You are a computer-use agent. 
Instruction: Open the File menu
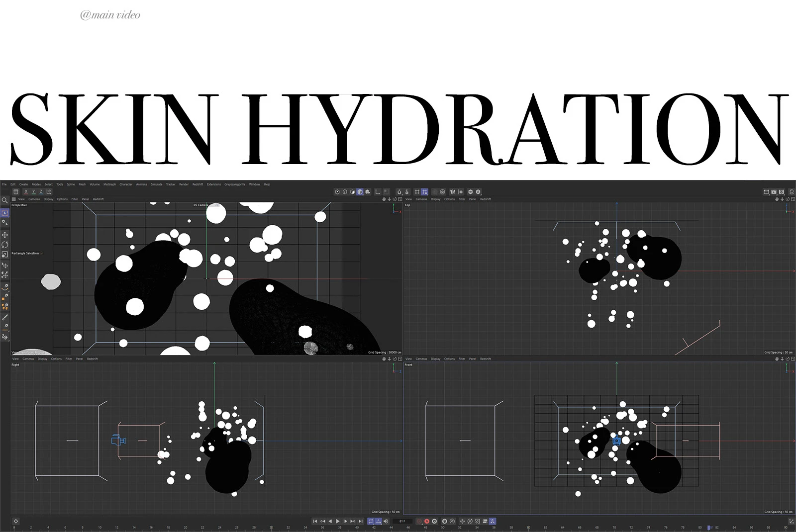click(x=4, y=184)
